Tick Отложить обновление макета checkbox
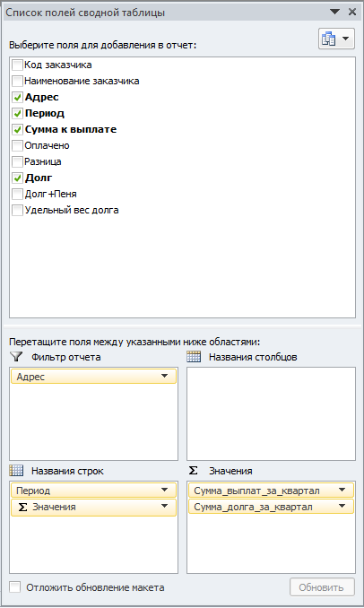The height and width of the screenshot is (608, 364). pos(14,586)
